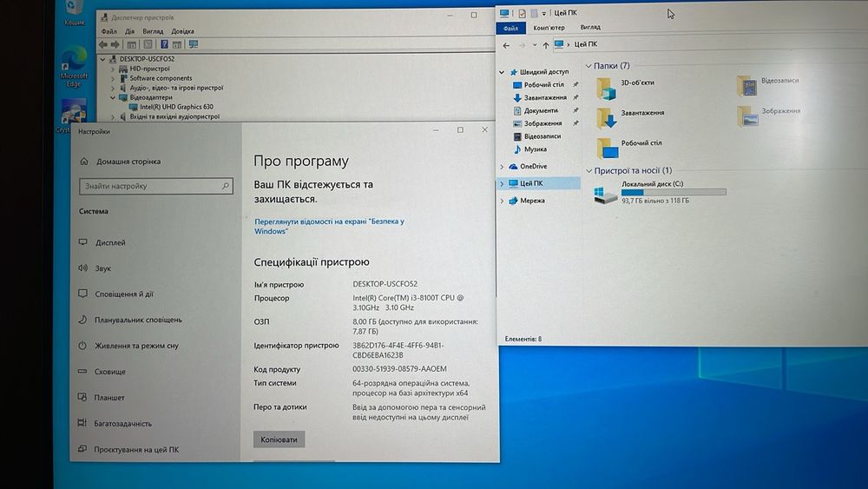The width and height of the screenshot is (868, 489).
Task: Open the Зображення folder in the Папки group
Action: click(x=769, y=116)
